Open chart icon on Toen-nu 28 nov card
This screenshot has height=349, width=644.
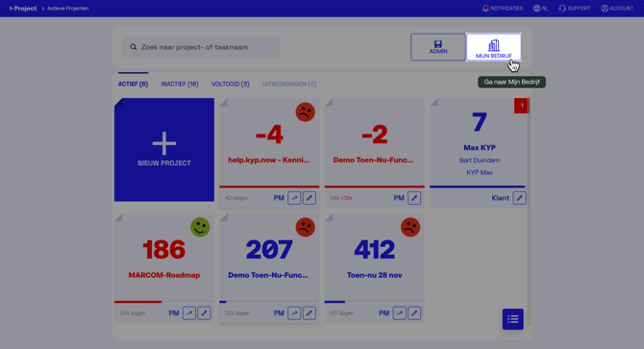point(399,313)
